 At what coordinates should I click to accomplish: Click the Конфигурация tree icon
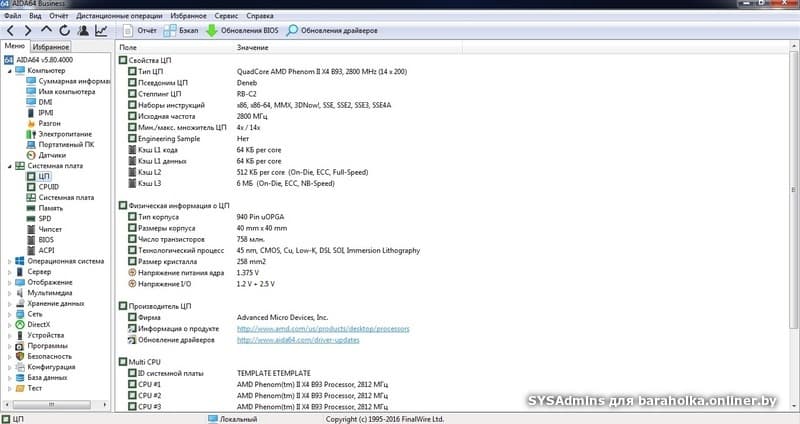pos(20,367)
